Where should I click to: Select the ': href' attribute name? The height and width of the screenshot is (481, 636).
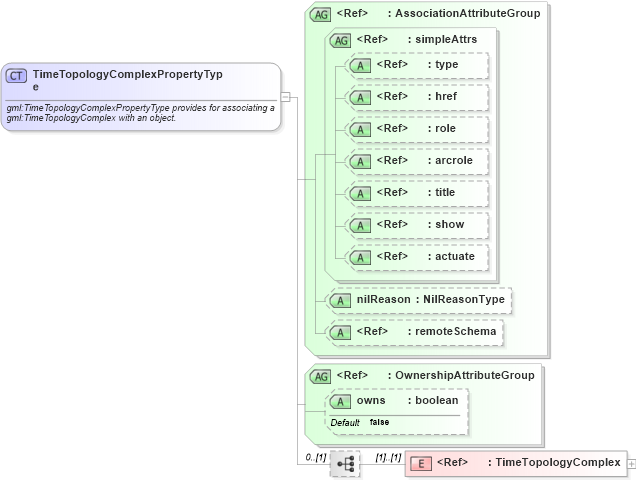(442, 97)
